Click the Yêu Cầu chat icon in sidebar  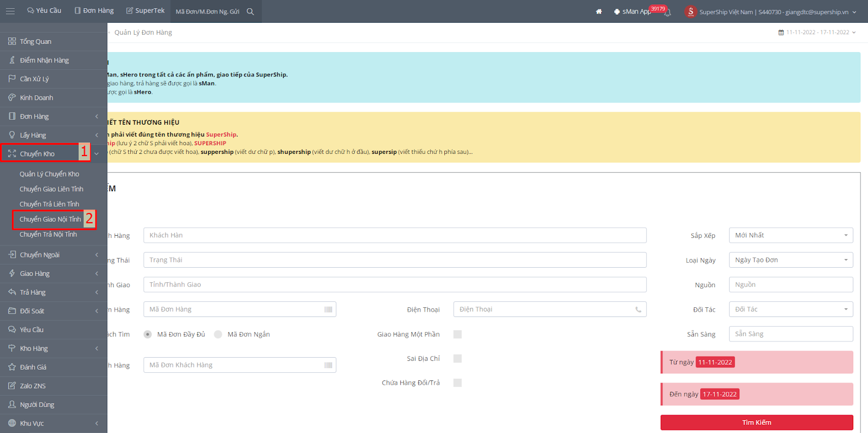12,329
